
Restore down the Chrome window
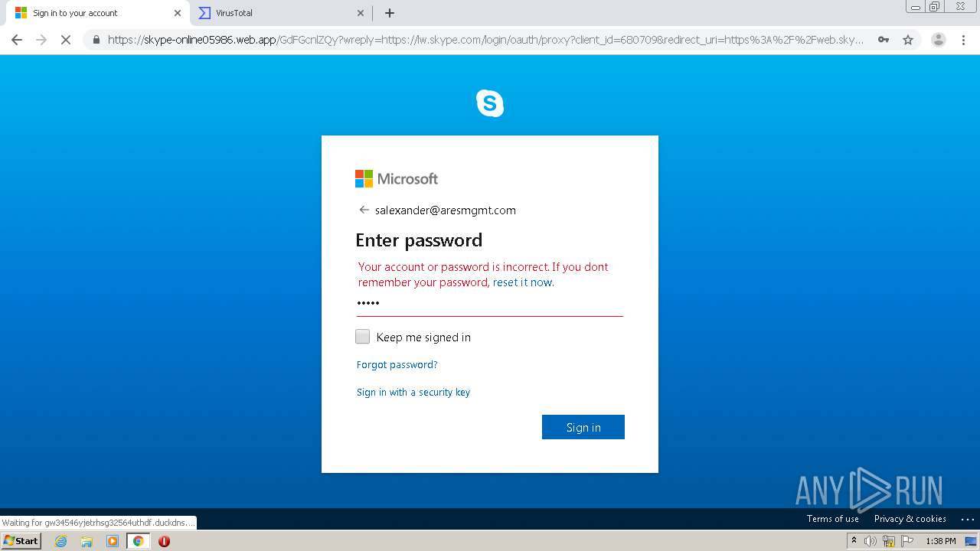pyautogui.click(x=935, y=7)
